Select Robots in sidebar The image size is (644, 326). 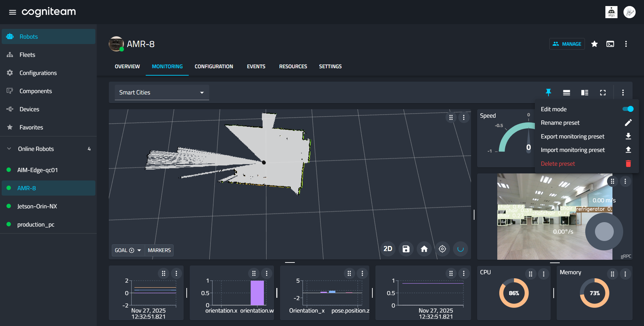[x=48, y=37]
